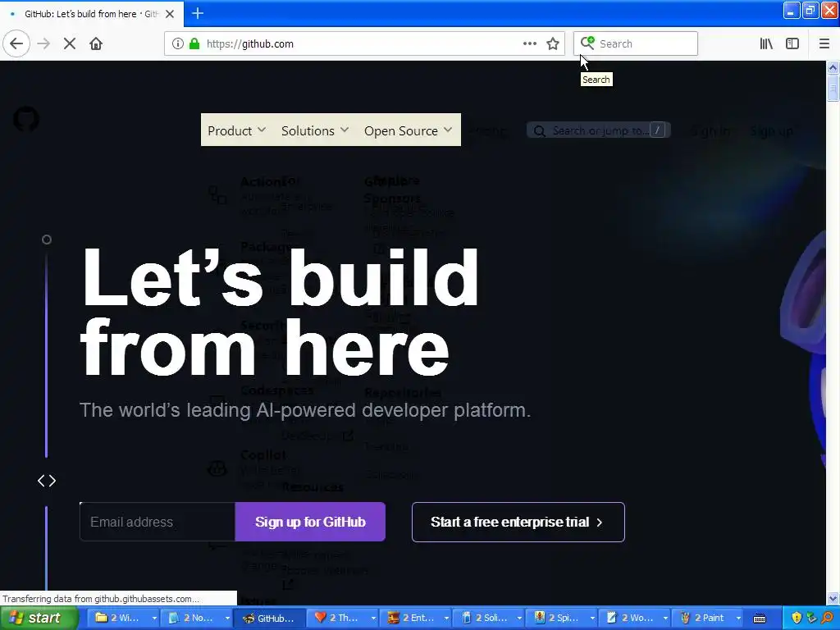840x630 pixels.
Task: Click the Email address field
Action: click(157, 522)
